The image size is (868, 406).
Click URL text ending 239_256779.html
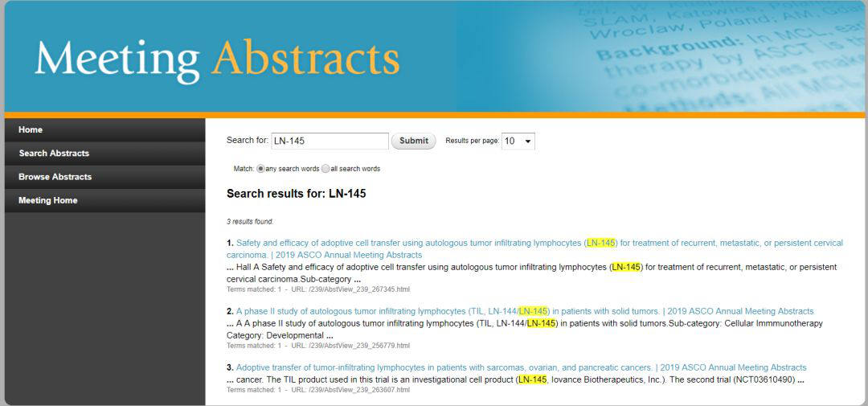click(x=350, y=346)
